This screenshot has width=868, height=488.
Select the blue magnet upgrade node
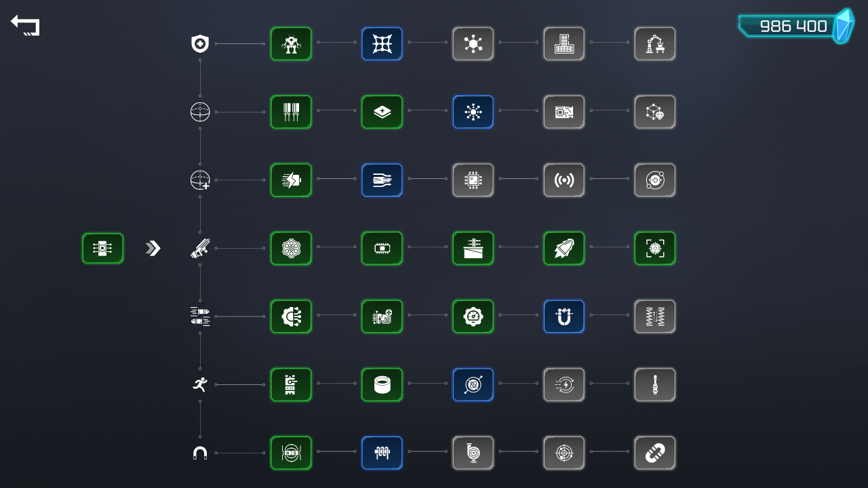[x=564, y=317]
